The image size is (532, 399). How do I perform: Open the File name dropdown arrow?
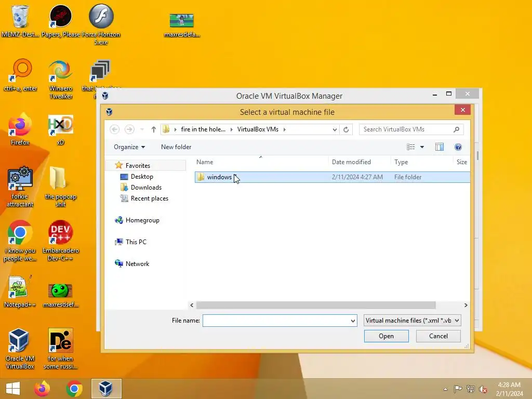(x=353, y=320)
